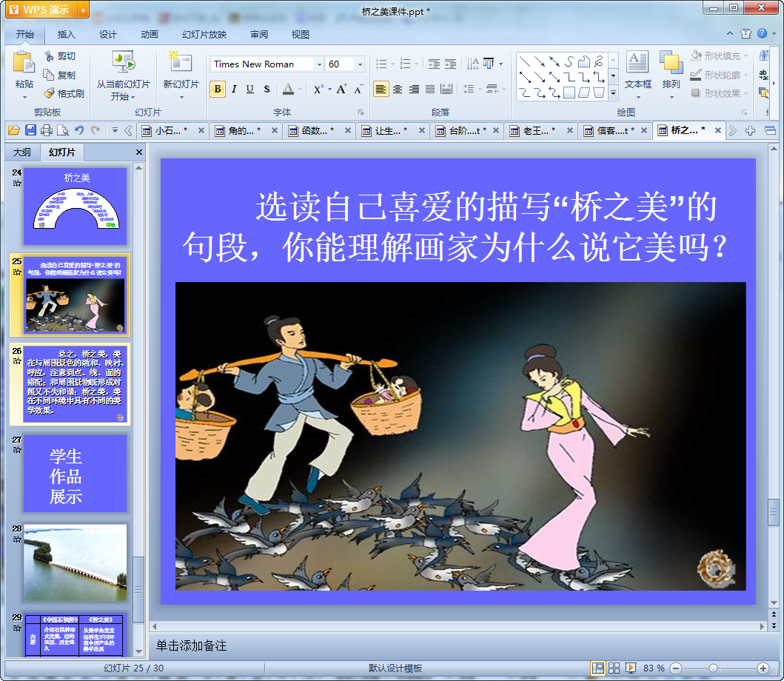Start slideshow from current slide icon

[x=123, y=62]
